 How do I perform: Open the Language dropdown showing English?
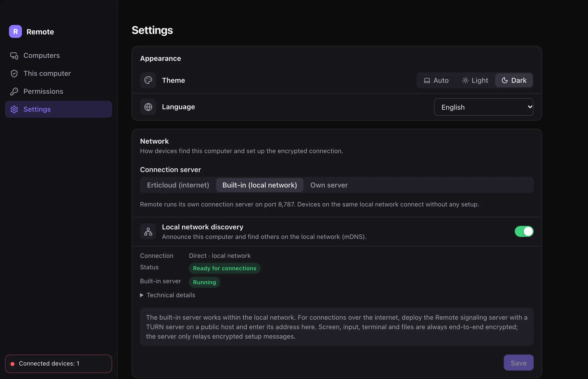(484, 107)
